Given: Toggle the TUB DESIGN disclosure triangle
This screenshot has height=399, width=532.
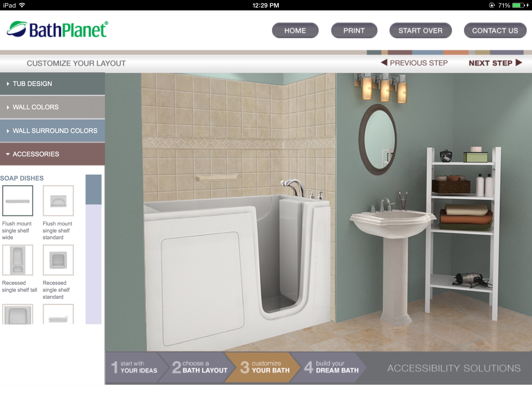Looking at the screenshot, I should click(8, 83).
